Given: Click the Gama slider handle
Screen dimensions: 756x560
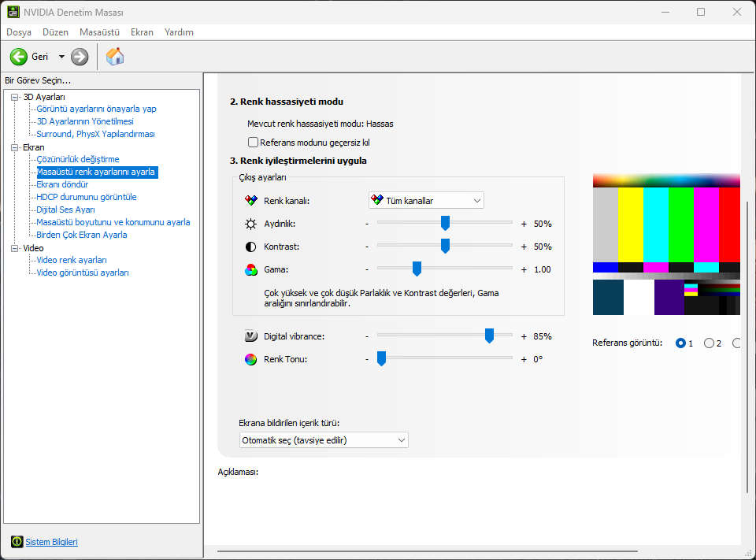Looking at the screenshot, I should 417,269.
